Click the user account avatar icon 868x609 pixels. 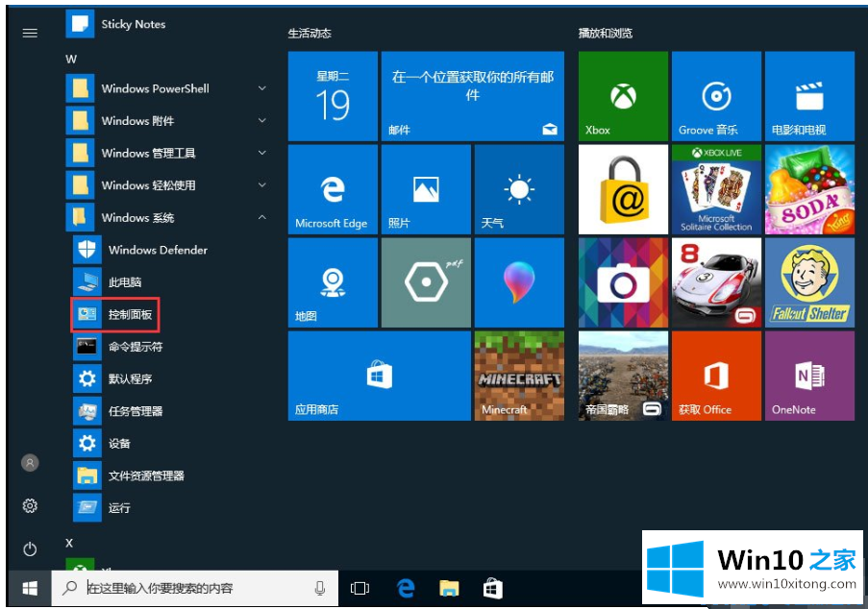pos(30,462)
